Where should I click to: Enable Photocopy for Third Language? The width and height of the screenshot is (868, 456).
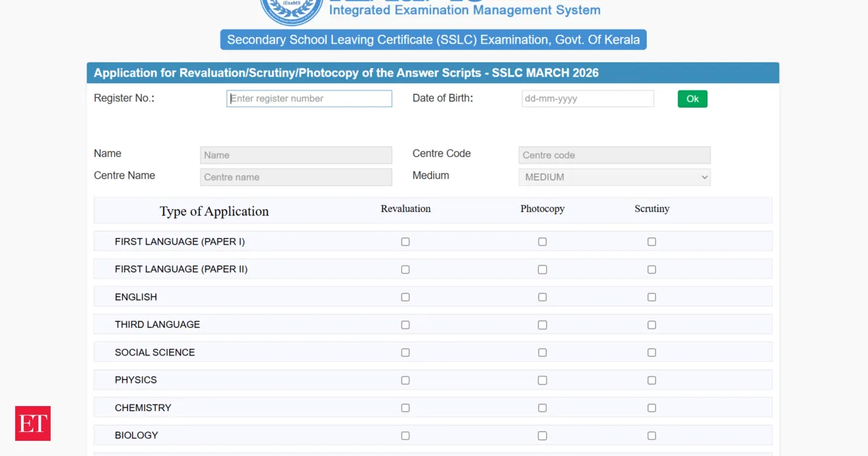tap(542, 325)
